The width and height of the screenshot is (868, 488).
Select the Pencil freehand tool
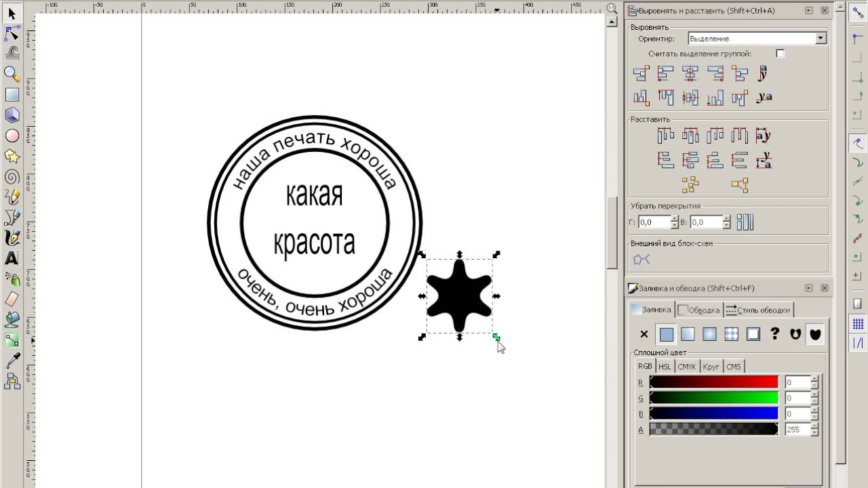click(x=12, y=197)
